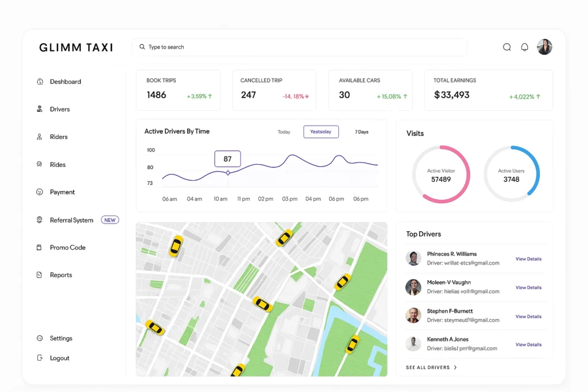
Task: Click the Payment smiley icon
Action: (40, 192)
